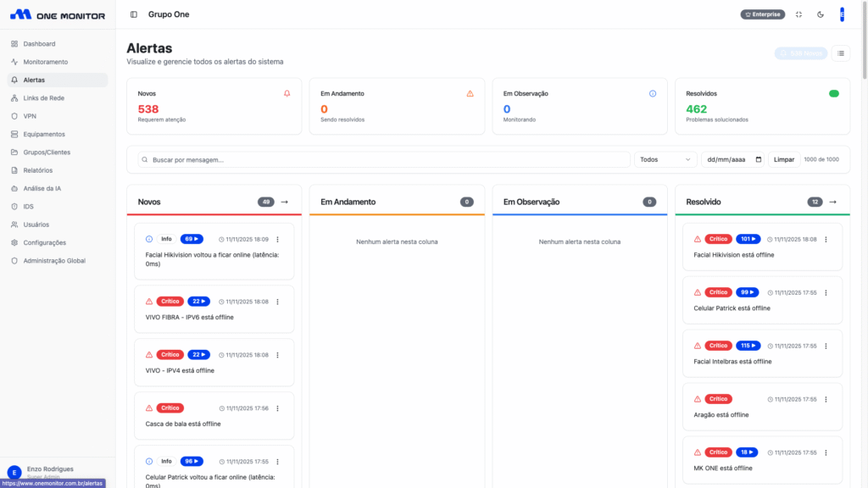This screenshot has height=488, width=868.
Task: Go to Monitoramento in the sidebar
Action: point(45,62)
